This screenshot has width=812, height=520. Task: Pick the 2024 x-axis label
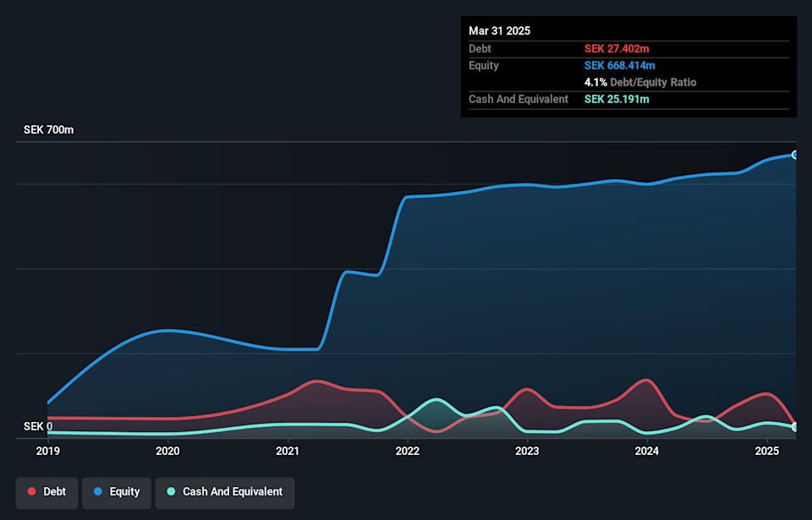pyautogui.click(x=647, y=452)
